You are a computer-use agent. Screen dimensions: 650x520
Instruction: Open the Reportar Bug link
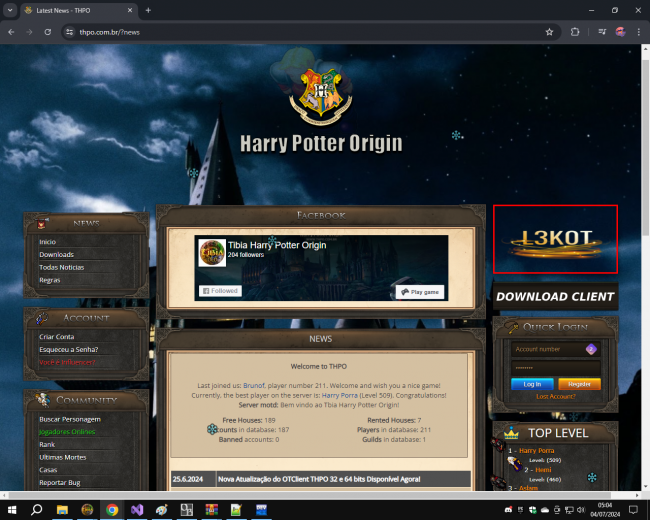60,483
